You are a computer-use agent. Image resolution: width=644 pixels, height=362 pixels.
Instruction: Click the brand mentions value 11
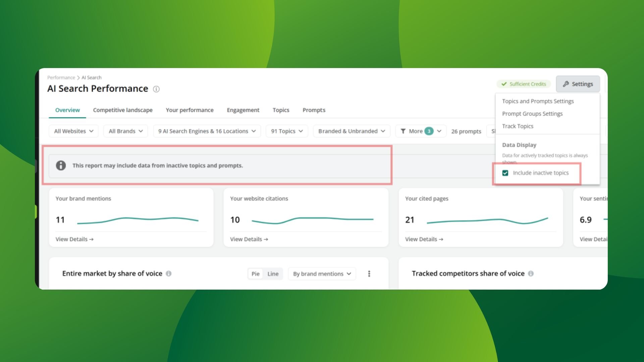[60, 220]
